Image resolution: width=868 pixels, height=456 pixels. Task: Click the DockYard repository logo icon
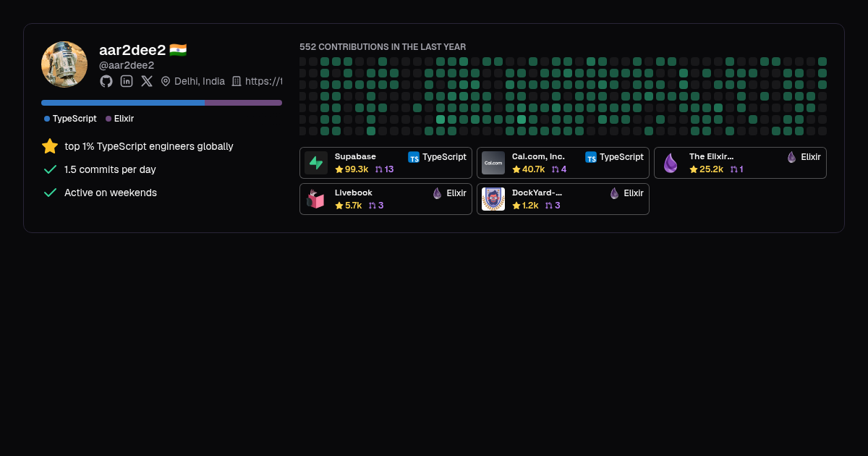point(493,199)
